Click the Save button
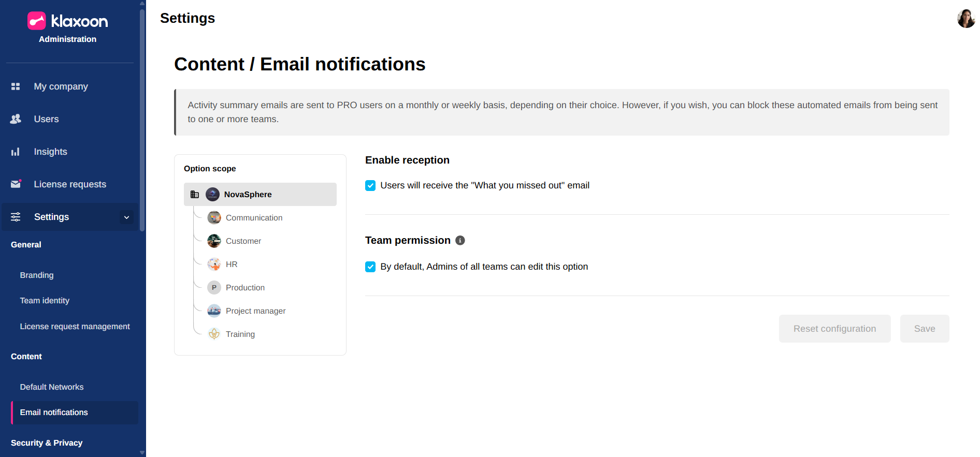Image resolution: width=980 pixels, height=457 pixels. point(924,329)
